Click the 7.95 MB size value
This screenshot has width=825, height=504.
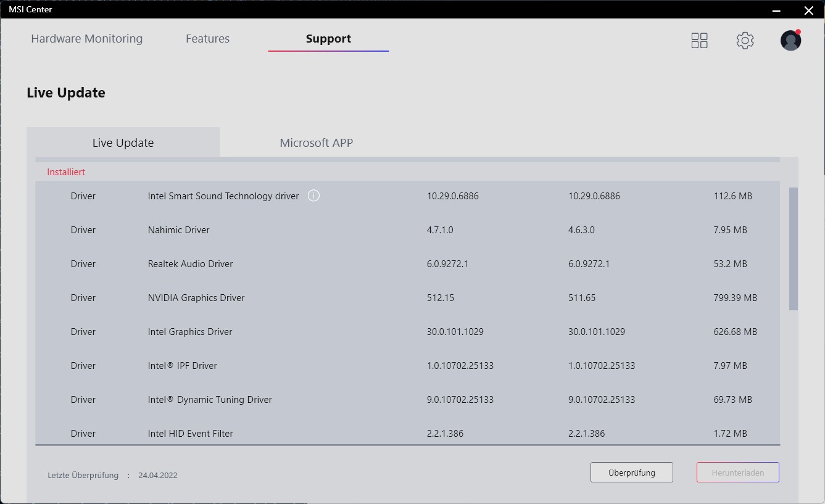(731, 230)
